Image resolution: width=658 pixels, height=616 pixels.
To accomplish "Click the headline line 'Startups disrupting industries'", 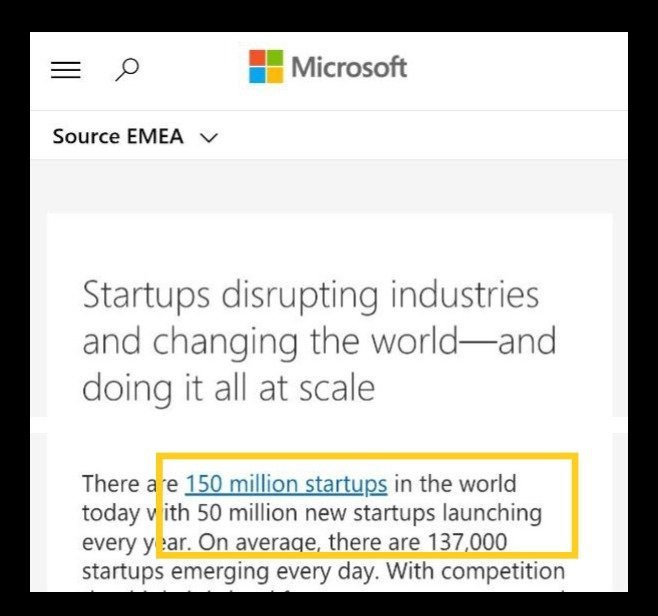I will (310, 296).
